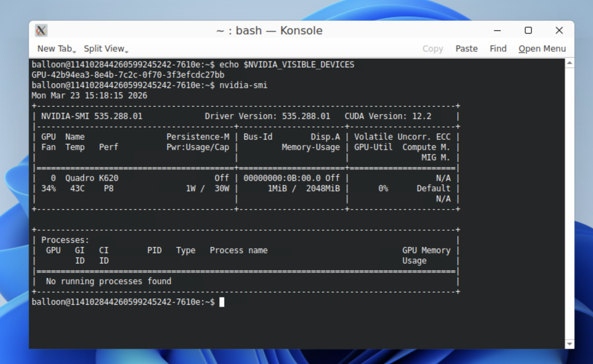
Task: Open a New Tab in Konsole
Action: point(54,49)
